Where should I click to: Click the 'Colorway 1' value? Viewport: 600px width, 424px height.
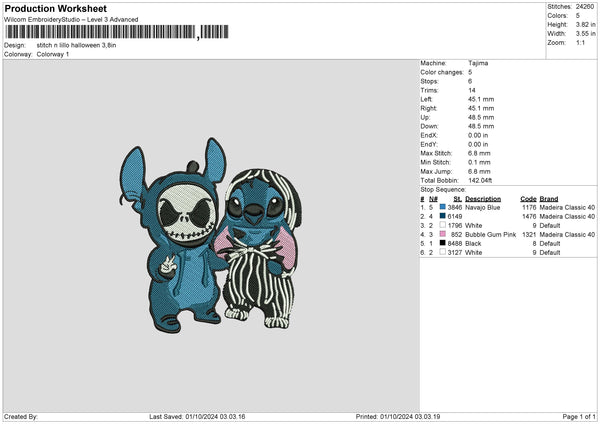pos(53,54)
